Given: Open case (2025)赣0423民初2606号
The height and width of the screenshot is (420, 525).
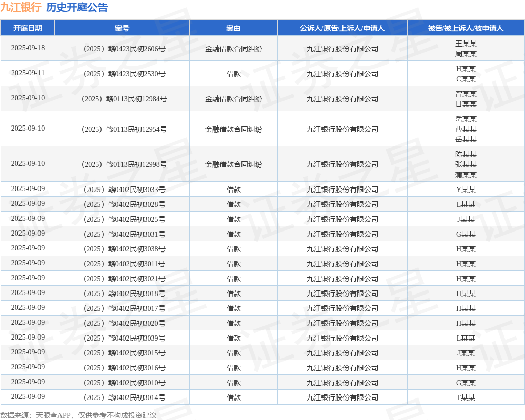Looking at the screenshot, I should 125,49.
